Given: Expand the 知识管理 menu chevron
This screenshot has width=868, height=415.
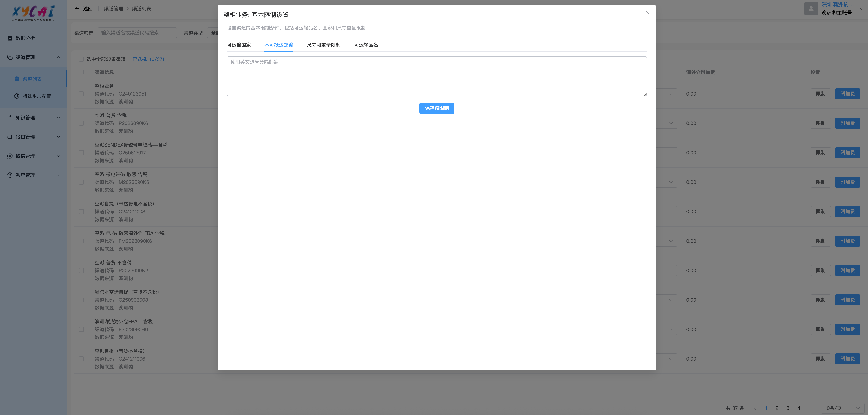Looking at the screenshot, I should point(59,118).
